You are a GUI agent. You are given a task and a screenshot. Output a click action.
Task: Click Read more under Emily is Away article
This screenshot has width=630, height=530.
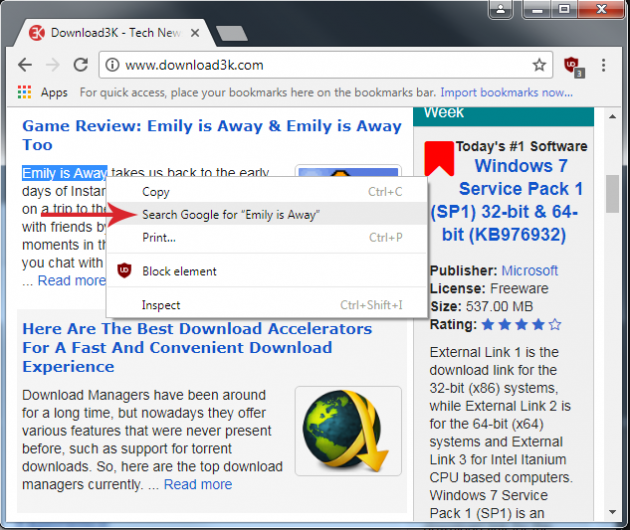point(72,280)
